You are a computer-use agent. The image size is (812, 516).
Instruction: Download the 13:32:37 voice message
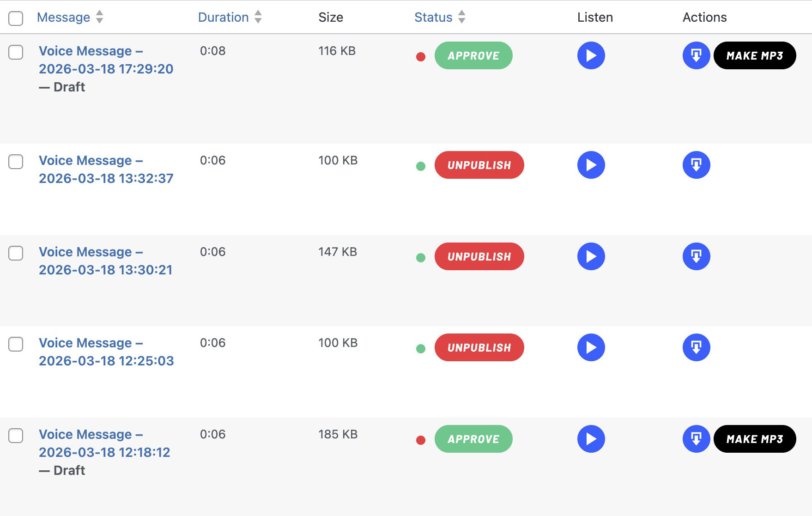[x=696, y=165]
